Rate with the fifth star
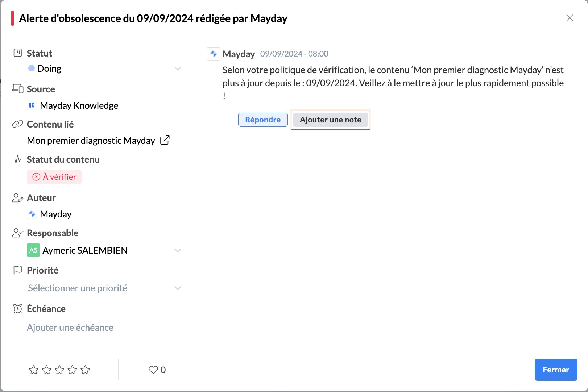This screenshot has width=588, height=392. tap(85, 370)
